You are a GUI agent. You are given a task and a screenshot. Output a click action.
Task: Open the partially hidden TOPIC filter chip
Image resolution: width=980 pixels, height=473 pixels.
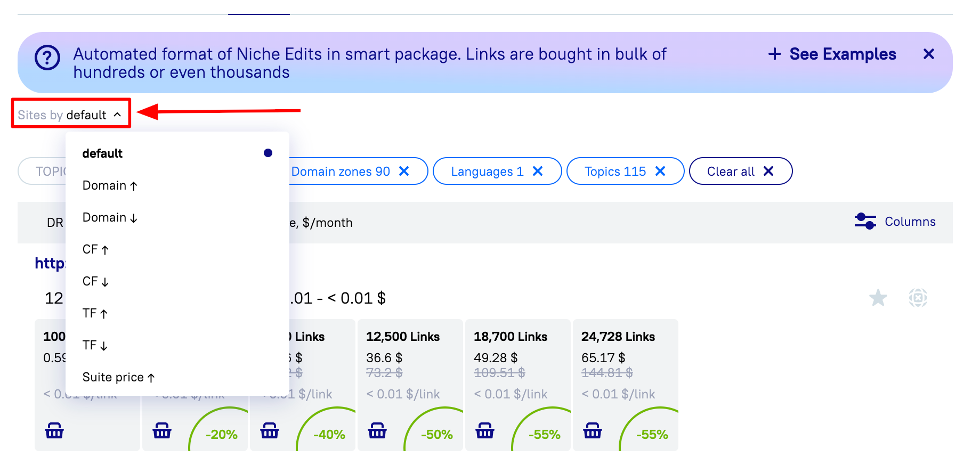tap(42, 171)
